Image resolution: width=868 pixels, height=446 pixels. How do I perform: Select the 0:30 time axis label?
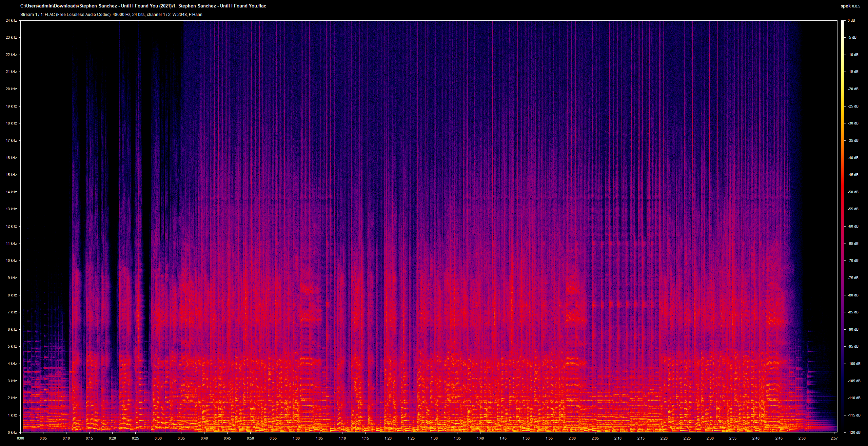[158, 438]
